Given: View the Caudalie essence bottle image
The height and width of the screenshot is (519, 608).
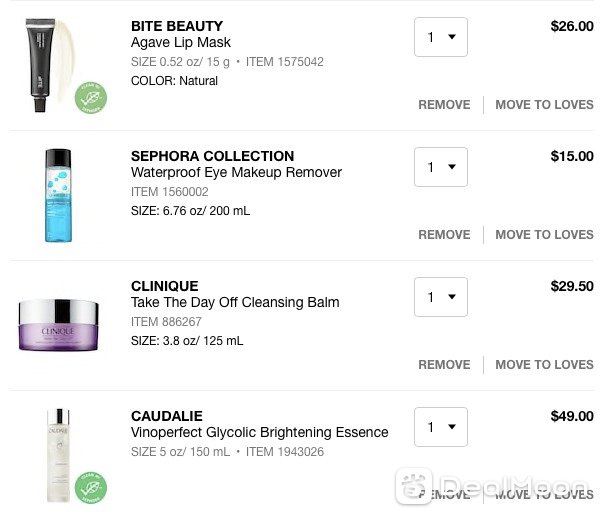Looking at the screenshot, I should point(59,455).
